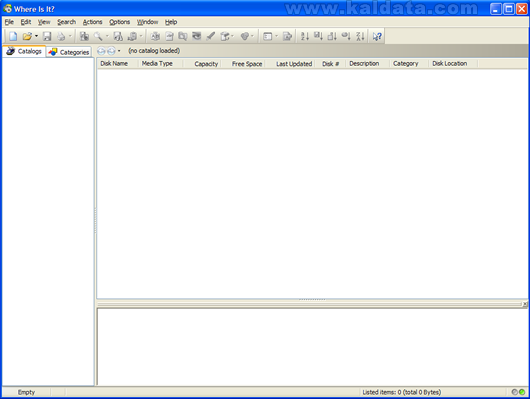Viewport: 530px width, 399px height.
Task: Open the Search menu
Action: tap(66, 22)
